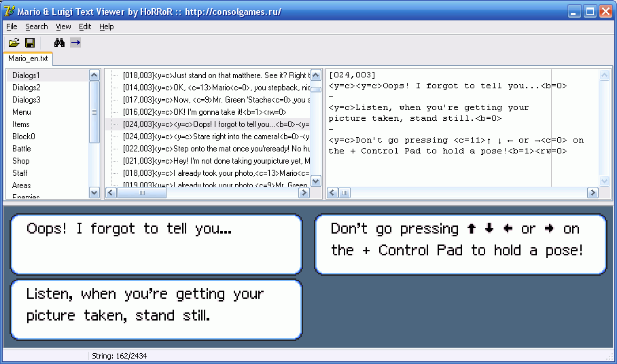This screenshot has height=364, width=617.
Task: Click the binoculars Find icon
Action: [59, 43]
